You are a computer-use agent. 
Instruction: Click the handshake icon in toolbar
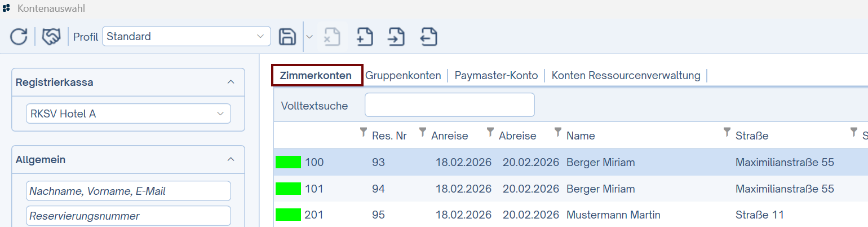click(x=51, y=37)
